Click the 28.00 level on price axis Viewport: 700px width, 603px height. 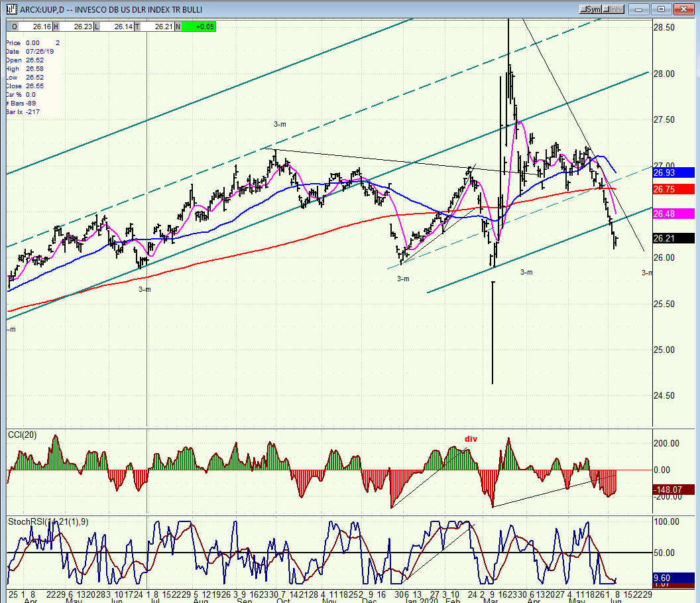pyautogui.click(x=664, y=74)
